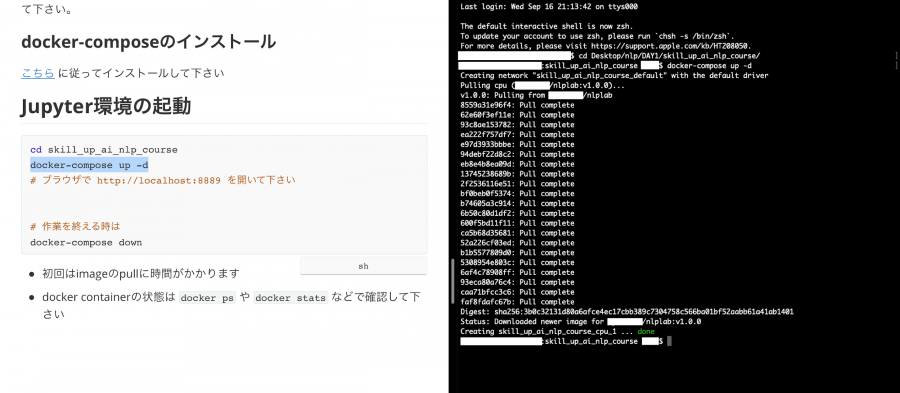Viewport: 900px width, 393px height.
Task: Click the Digest sha256 line in terminal
Action: [627, 312]
